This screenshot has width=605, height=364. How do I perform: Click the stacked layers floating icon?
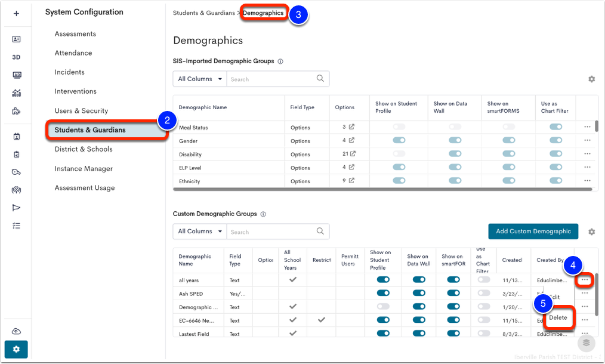pyautogui.click(x=587, y=343)
